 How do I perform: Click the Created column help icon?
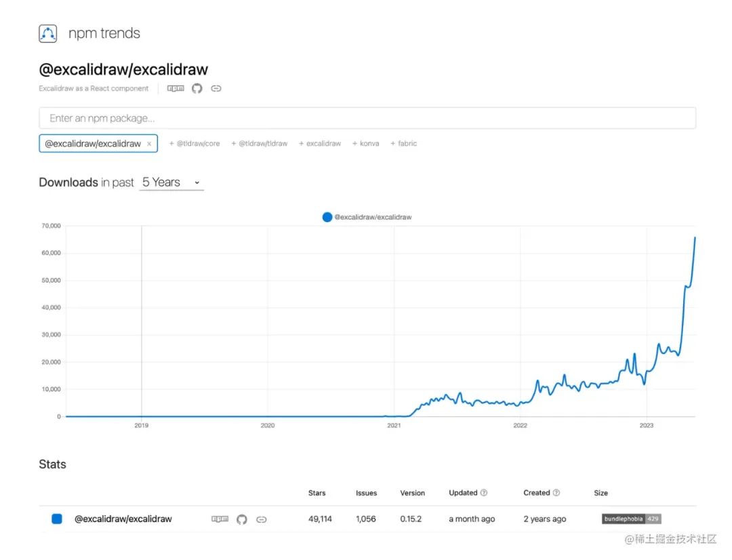[x=556, y=493]
